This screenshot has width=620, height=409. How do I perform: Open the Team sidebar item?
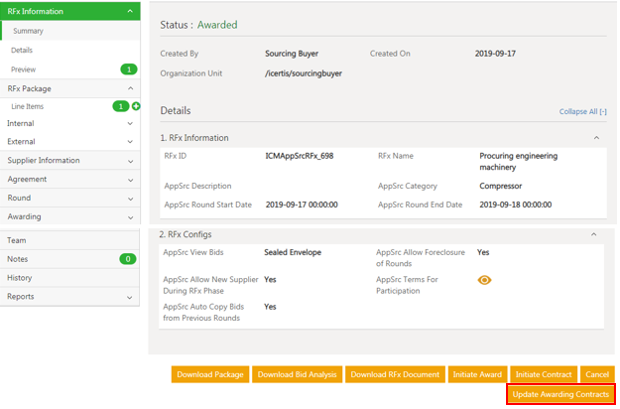[70, 240]
